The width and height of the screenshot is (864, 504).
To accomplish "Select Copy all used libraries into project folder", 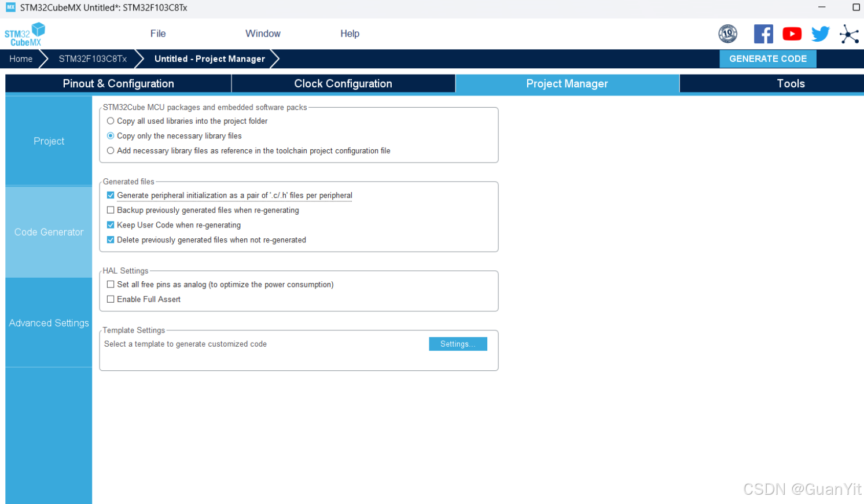I will click(111, 121).
